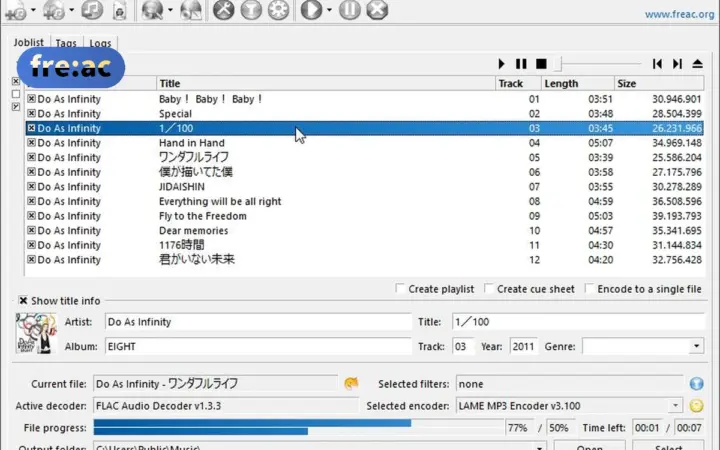Viewport: 720px width, 450px height.
Task: Open the Selected encoder dropdown
Action: [x=675, y=405]
